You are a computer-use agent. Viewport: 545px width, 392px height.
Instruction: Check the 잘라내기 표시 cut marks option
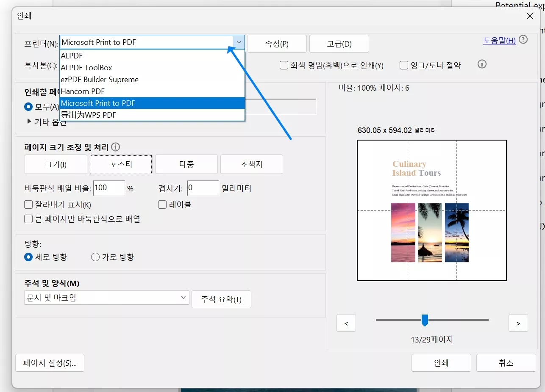click(28, 204)
